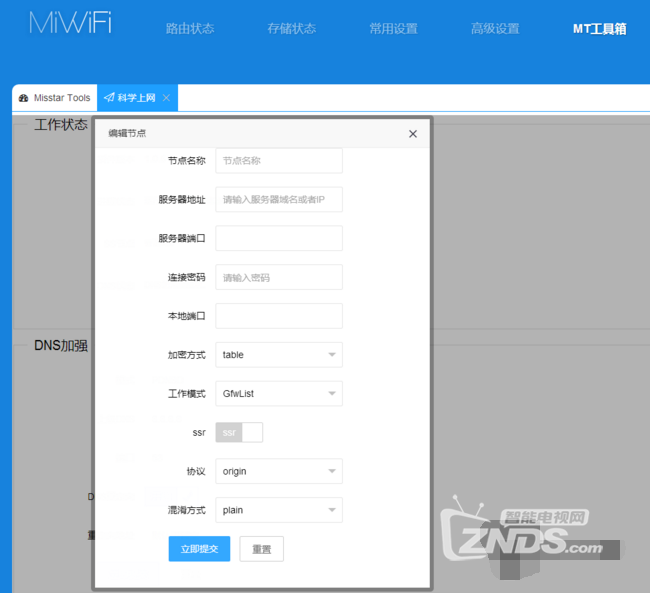Click the 加密方式 field label
Image resolution: width=651 pixels, height=594 pixels.
point(187,355)
